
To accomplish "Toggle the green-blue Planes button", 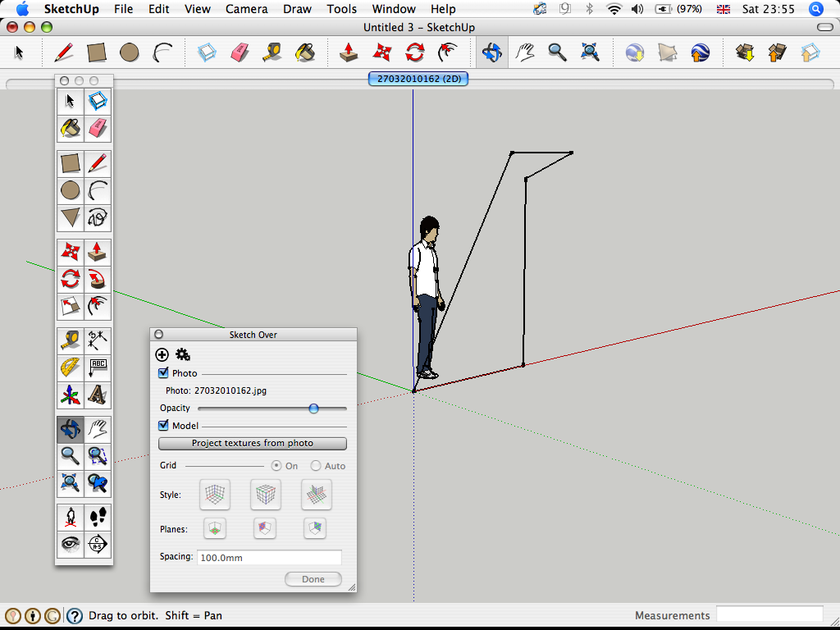I will (315, 529).
